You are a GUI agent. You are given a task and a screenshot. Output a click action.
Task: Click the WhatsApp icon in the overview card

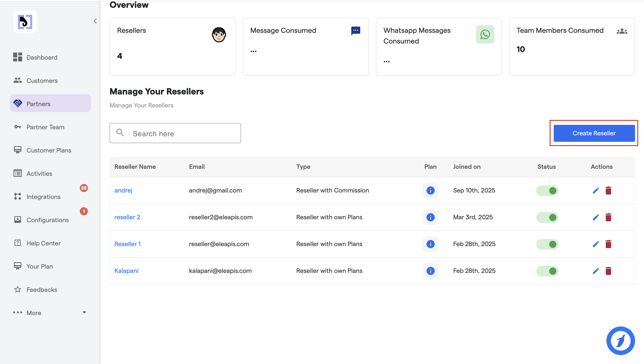tap(485, 34)
